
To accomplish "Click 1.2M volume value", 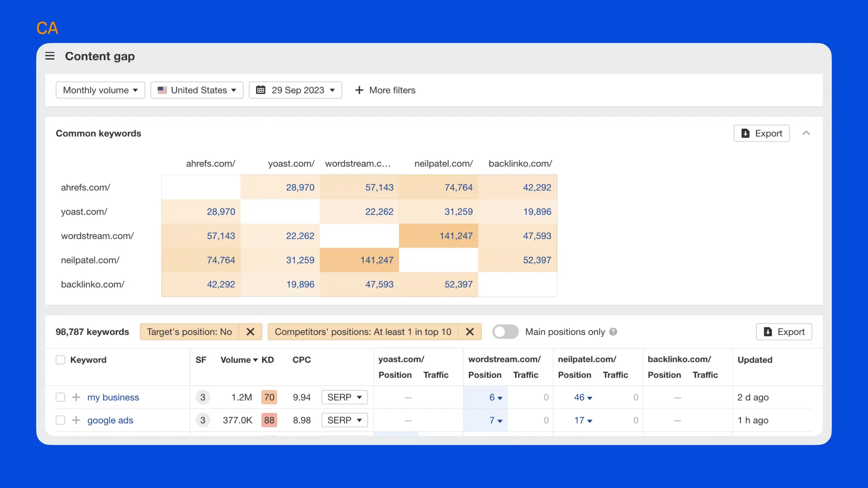I will click(242, 397).
